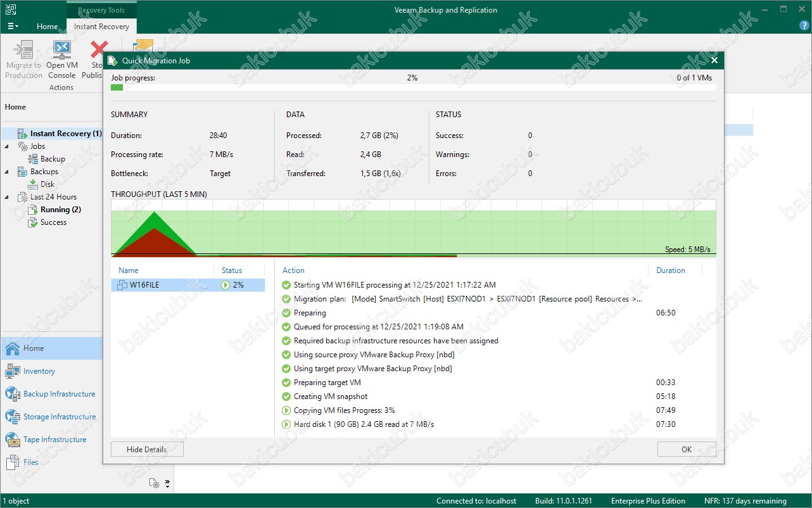
Task: Click 'Enterprise Plus Edition' in status bar
Action: [648, 501]
